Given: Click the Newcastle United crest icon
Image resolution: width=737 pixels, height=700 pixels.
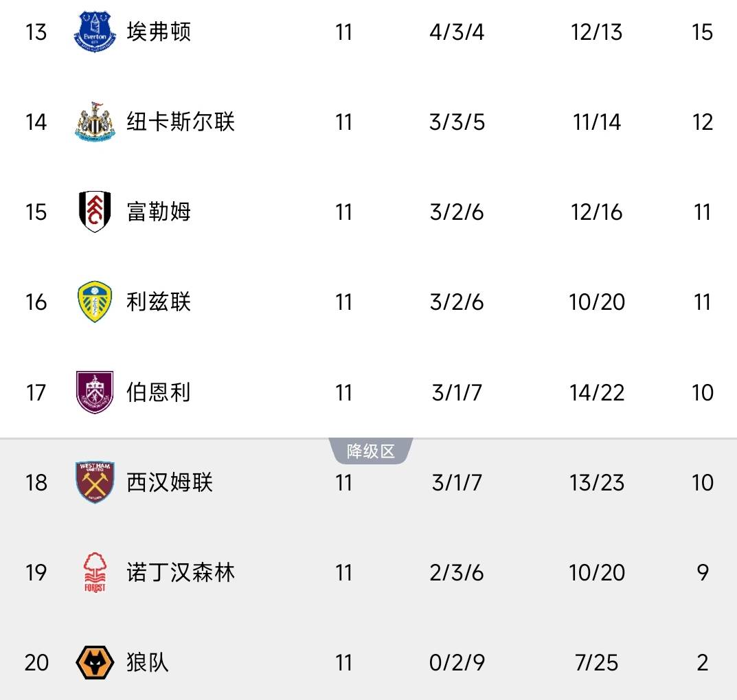Looking at the screenshot, I should pyautogui.click(x=95, y=122).
